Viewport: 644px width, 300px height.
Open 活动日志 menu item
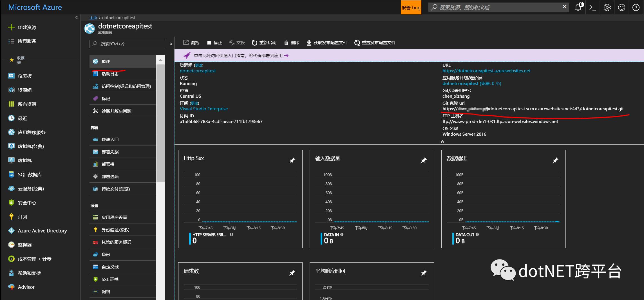(x=123, y=74)
